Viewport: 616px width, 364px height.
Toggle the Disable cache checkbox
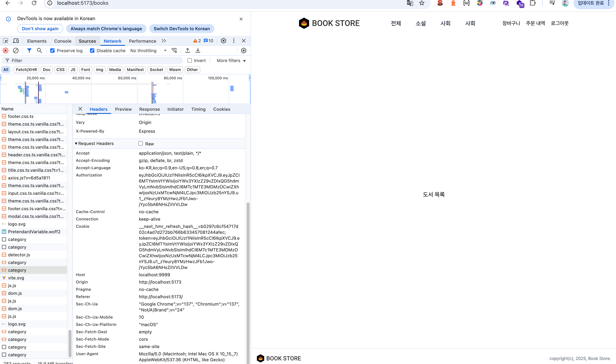92,51
